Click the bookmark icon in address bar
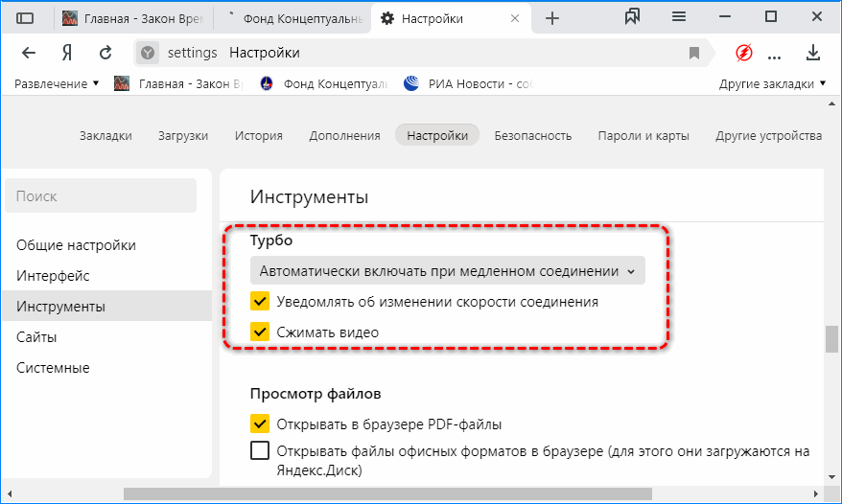Image resolution: width=842 pixels, height=504 pixels. coord(694,53)
